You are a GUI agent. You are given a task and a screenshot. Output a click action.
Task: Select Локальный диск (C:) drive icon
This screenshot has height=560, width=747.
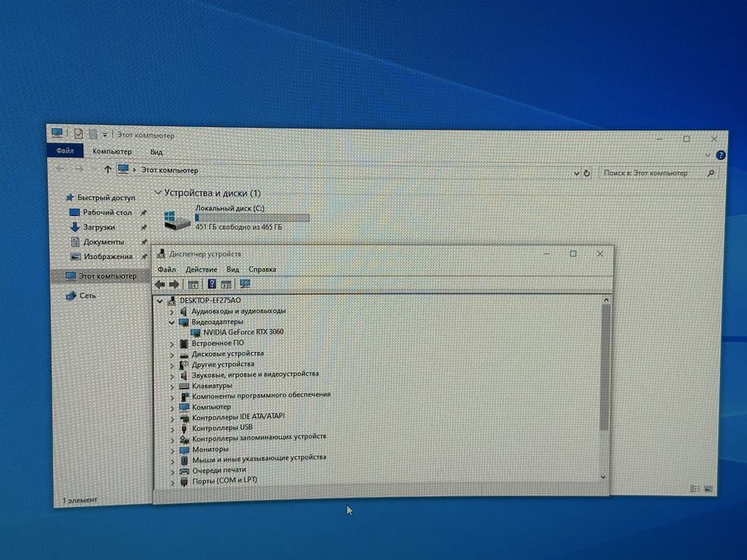coord(177,221)
